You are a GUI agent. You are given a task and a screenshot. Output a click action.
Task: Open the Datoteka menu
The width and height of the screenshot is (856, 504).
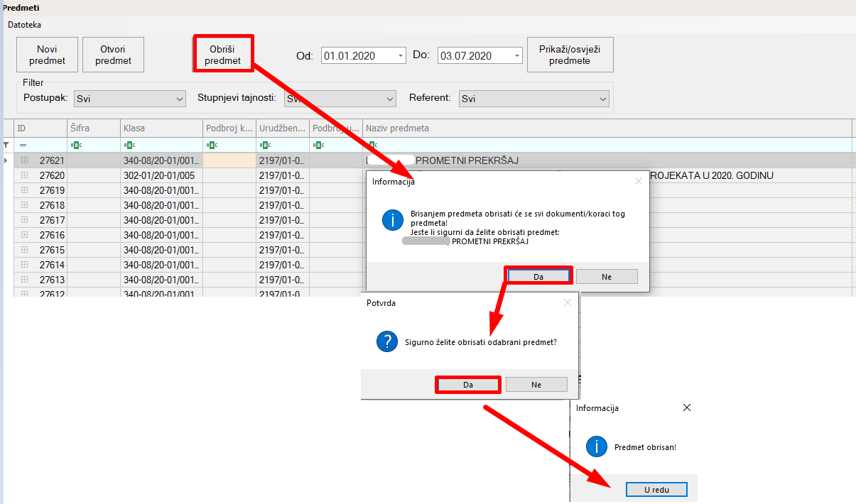tap(25, 25)
